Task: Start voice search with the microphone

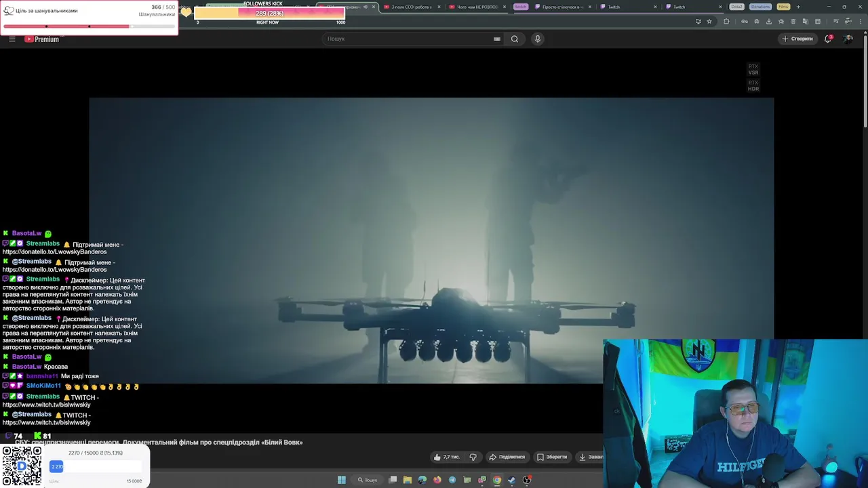Action: tap(538, 39)
